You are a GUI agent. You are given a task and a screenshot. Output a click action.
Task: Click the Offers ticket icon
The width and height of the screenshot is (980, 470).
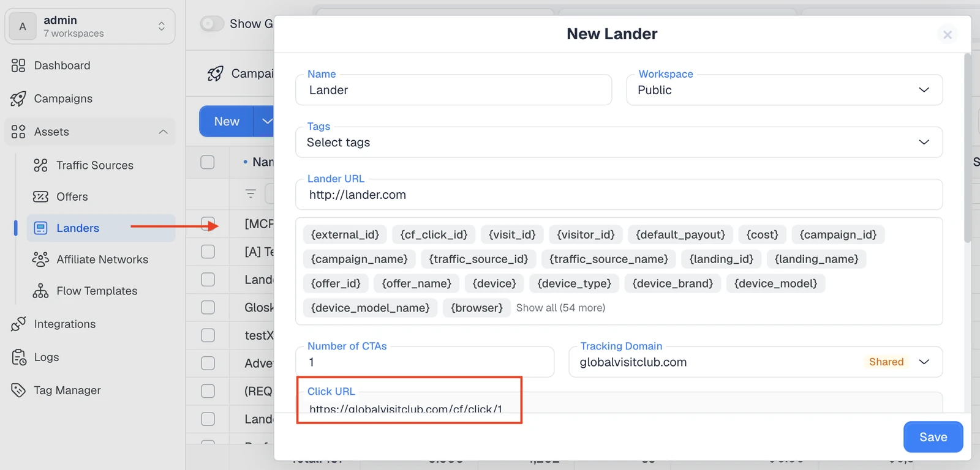click(40, 196)
